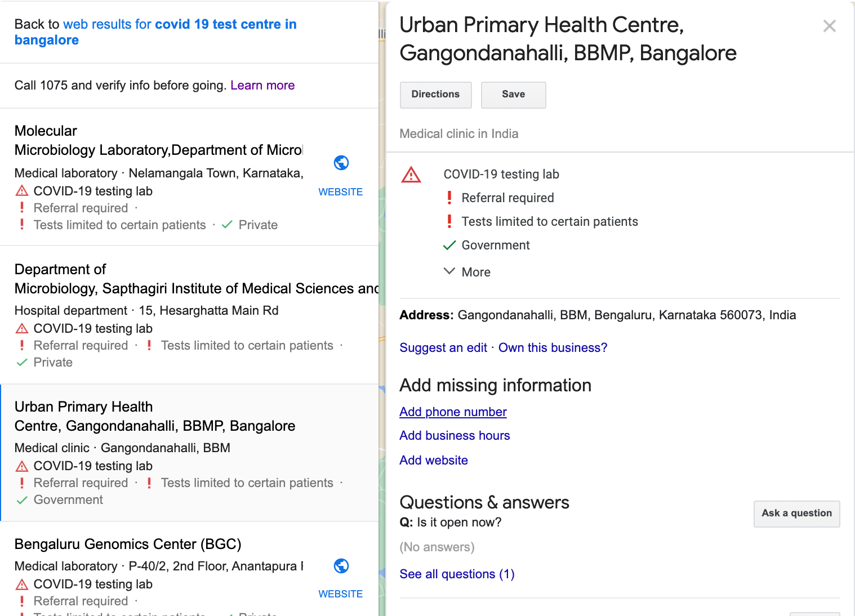Click the warning triangle icon in Molecular Microbiology listing
855x616 pixels.
[x=22, y=191]
